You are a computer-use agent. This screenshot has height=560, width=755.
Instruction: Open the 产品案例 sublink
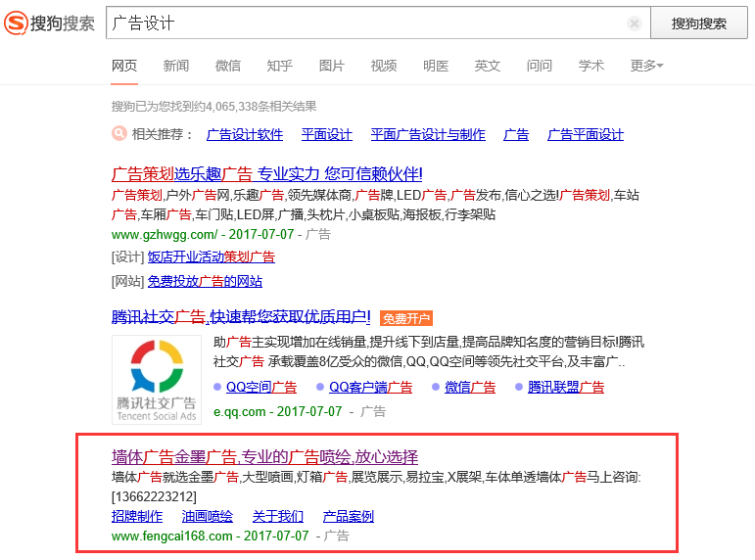pos(349,516)
